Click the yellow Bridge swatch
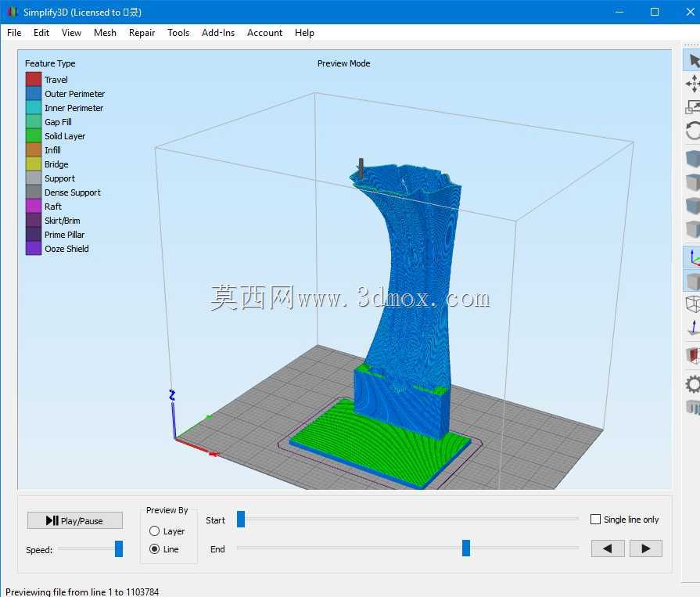Image resolution: width=700 pixels, height=597 pixels. click(x=34, y=164)
